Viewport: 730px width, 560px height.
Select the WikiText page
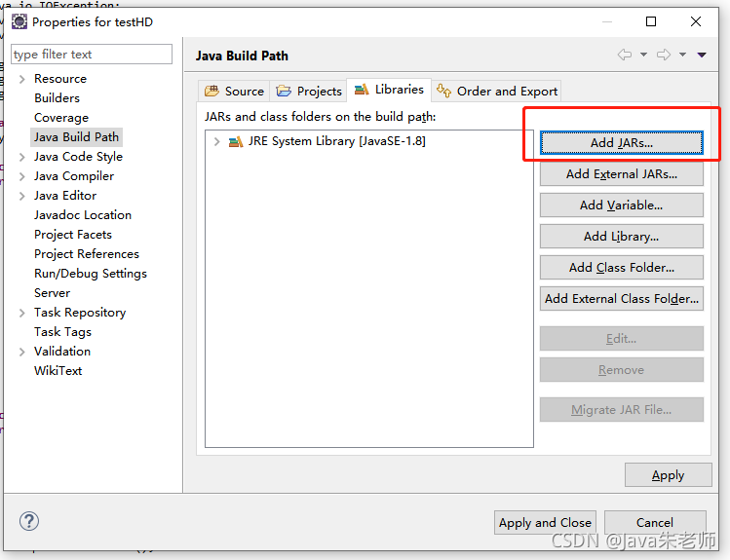pos(58,371)
